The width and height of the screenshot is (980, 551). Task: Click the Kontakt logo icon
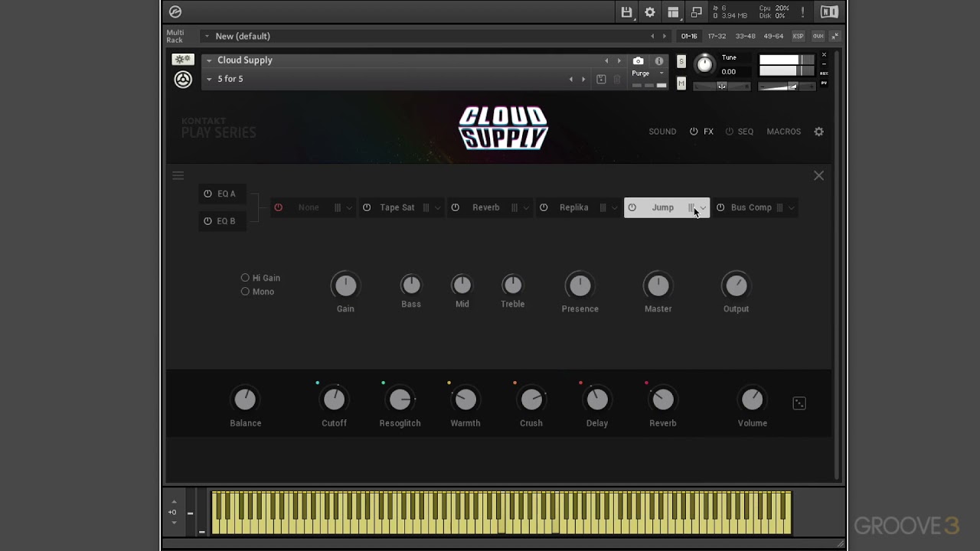(175, 11)
